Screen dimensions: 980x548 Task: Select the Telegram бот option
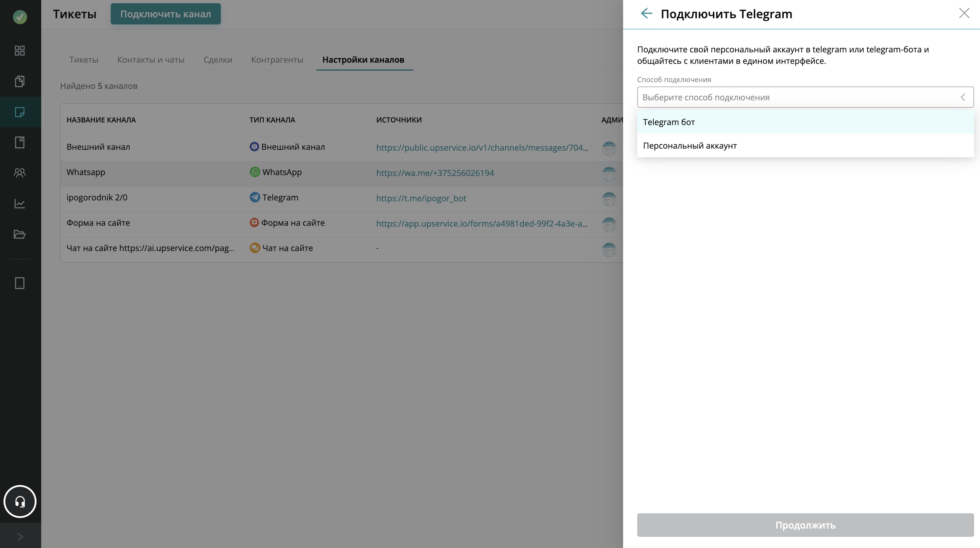(x=805, y=122)
